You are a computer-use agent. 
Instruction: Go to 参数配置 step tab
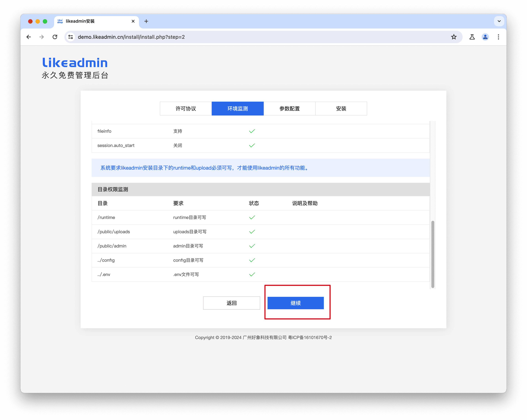(x=289, y=109)
